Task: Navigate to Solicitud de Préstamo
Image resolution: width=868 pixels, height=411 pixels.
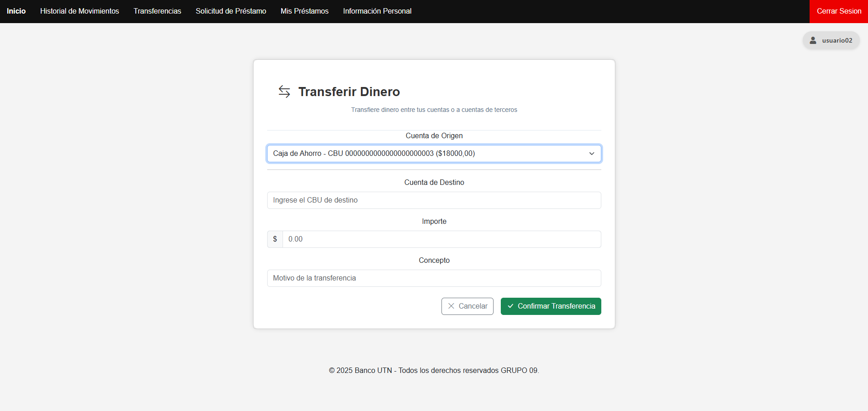Action: tap(231, 11)
